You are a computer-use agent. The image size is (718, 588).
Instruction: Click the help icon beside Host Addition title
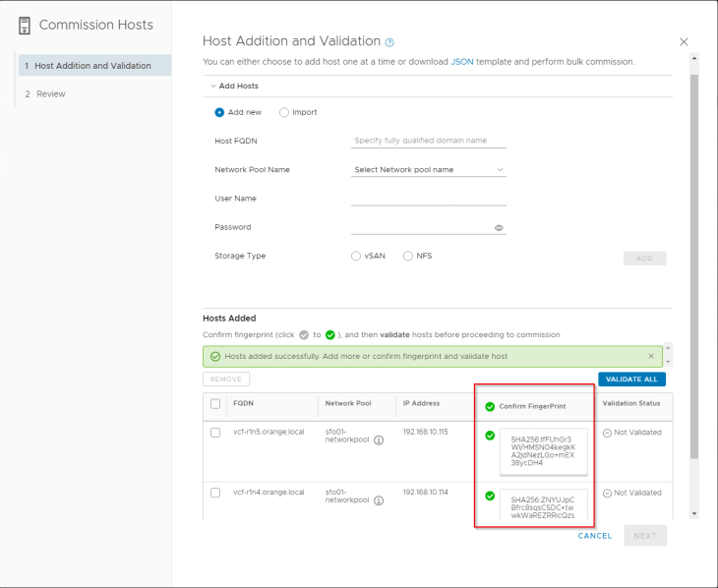pos(389,42)
